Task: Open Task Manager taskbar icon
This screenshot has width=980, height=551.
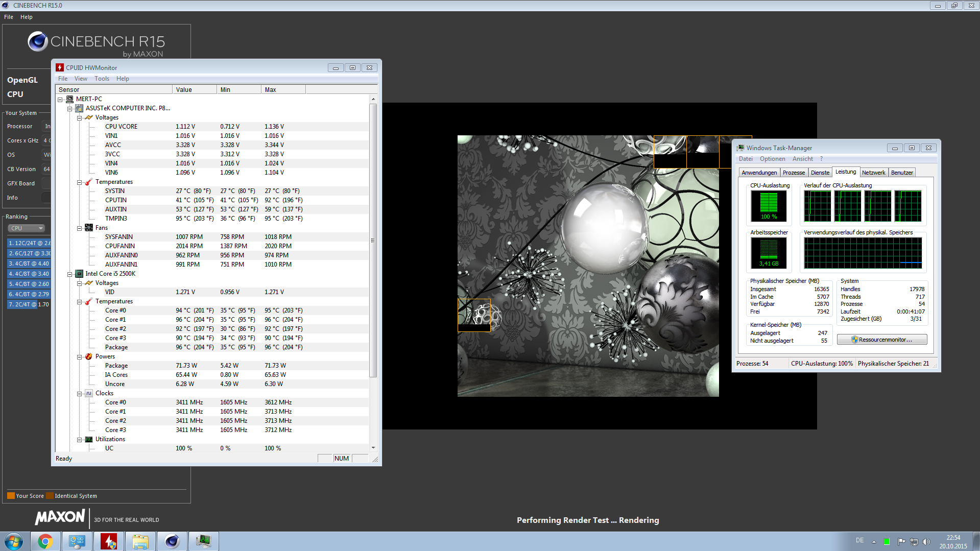Action: [x=203, y=541]
